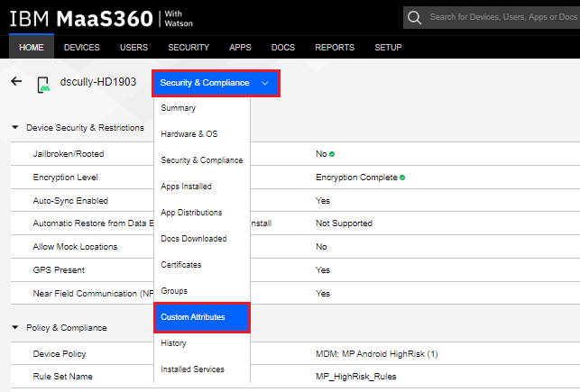Viewport: 580px width, 392px height.
Task: Collapse the Policy & Compliance section
Action: pos(15,327)
